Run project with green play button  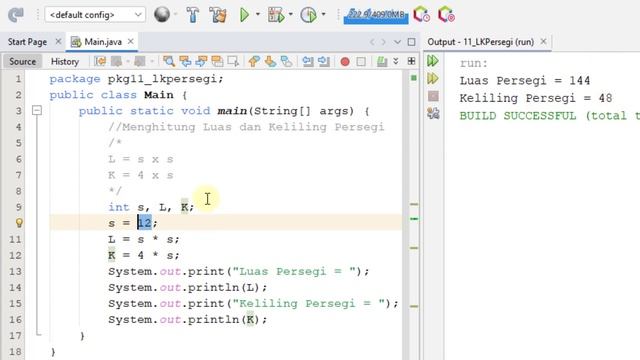pyautogui.click(x=244, y=15)
